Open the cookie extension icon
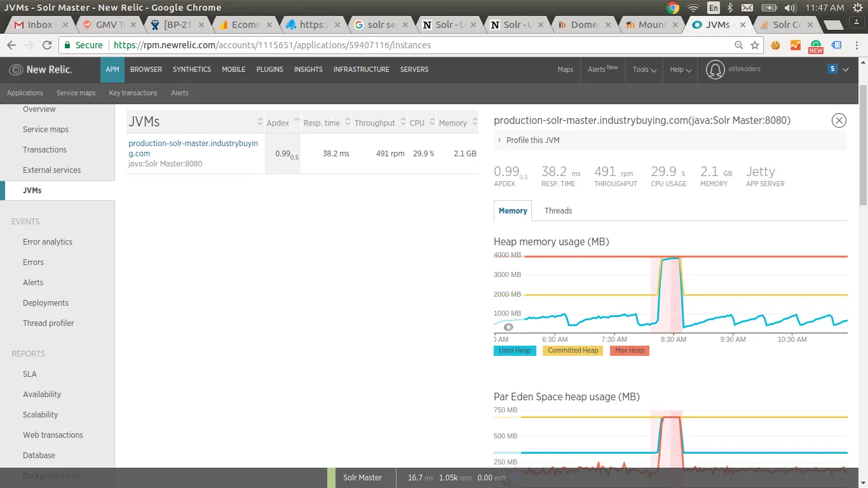 775,45
